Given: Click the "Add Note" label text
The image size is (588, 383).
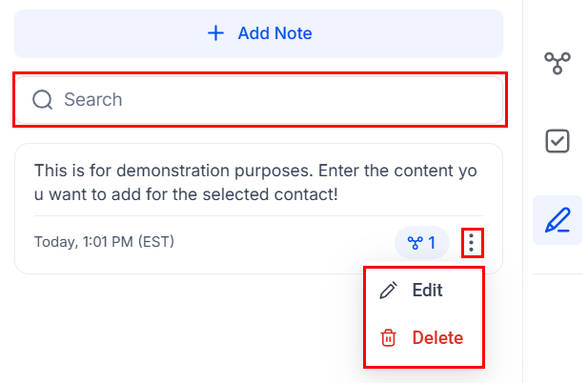Looking at the screenshot, I should point(274,33).
